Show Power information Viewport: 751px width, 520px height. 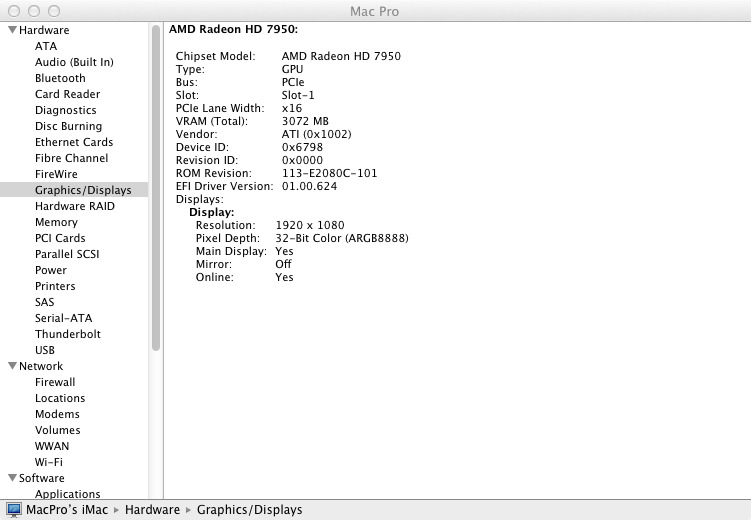(x=51, y=270)
